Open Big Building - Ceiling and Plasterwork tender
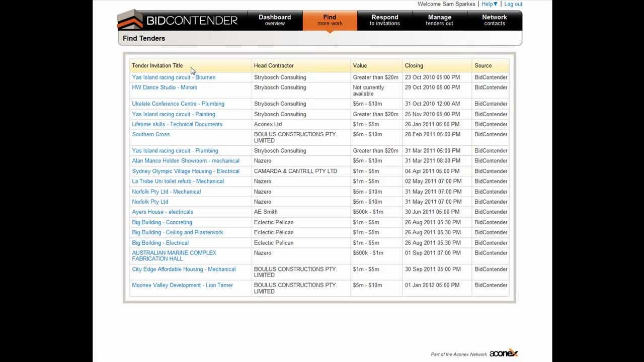Viewport: 644px width, 362px height. tap(178, 232)
